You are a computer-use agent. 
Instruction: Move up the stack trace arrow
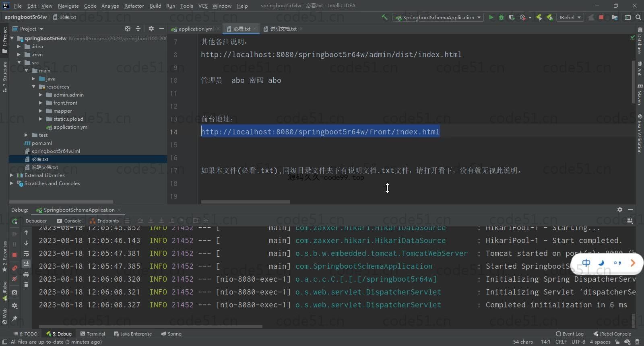coord(26,233)
